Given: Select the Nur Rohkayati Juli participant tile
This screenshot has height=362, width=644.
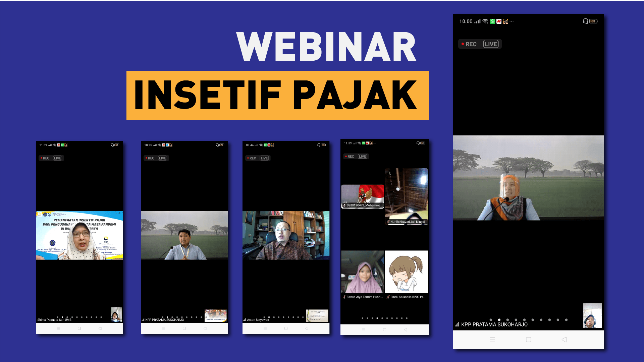Looking at the screenshot, I should pos(406,196).
